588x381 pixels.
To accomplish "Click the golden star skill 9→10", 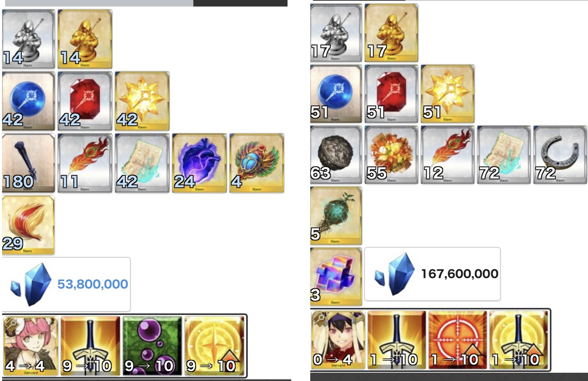I will point(214,346).
